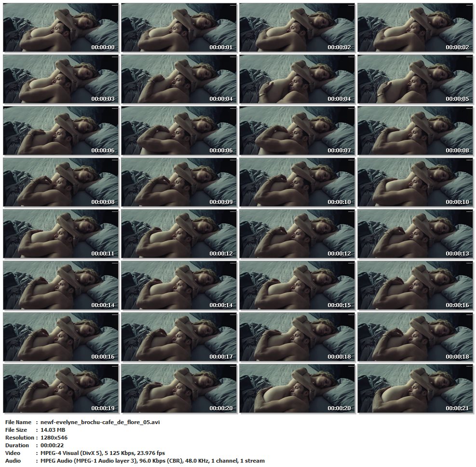Select the thumbnail stamped 00:00:09
This screenshot has height=467, width=476.
[x=179, y=182]
